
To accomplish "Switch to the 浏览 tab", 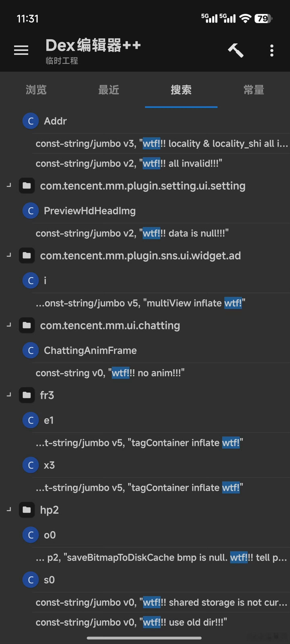I will tap(36, 90).
